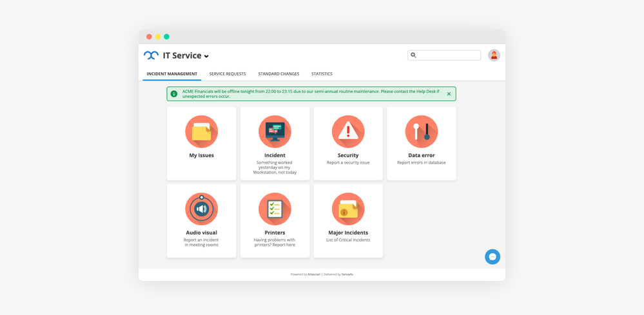Viewport: 644px width, 315px height.
Task: Click the Incident monitor icon
Action: pos(275,131)
